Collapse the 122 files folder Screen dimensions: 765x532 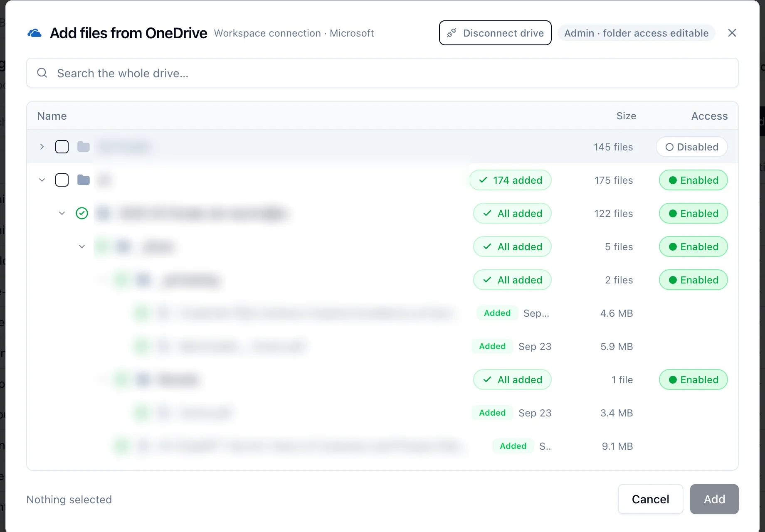62,213
